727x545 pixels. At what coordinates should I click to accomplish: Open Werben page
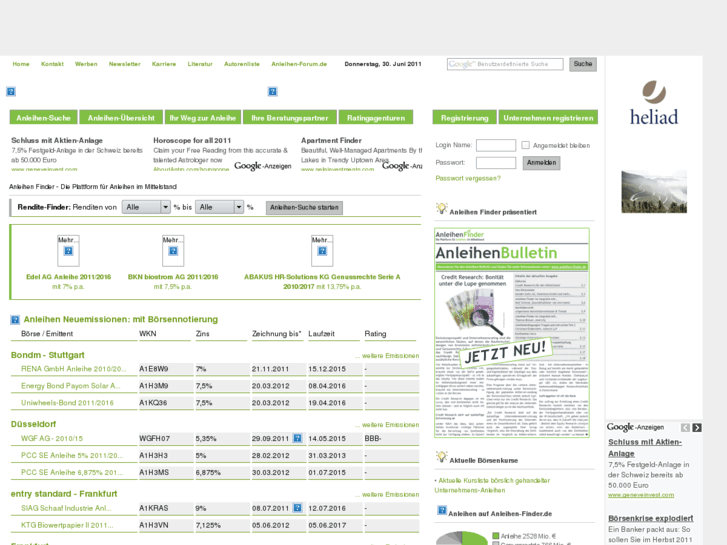tap(86, 64)
